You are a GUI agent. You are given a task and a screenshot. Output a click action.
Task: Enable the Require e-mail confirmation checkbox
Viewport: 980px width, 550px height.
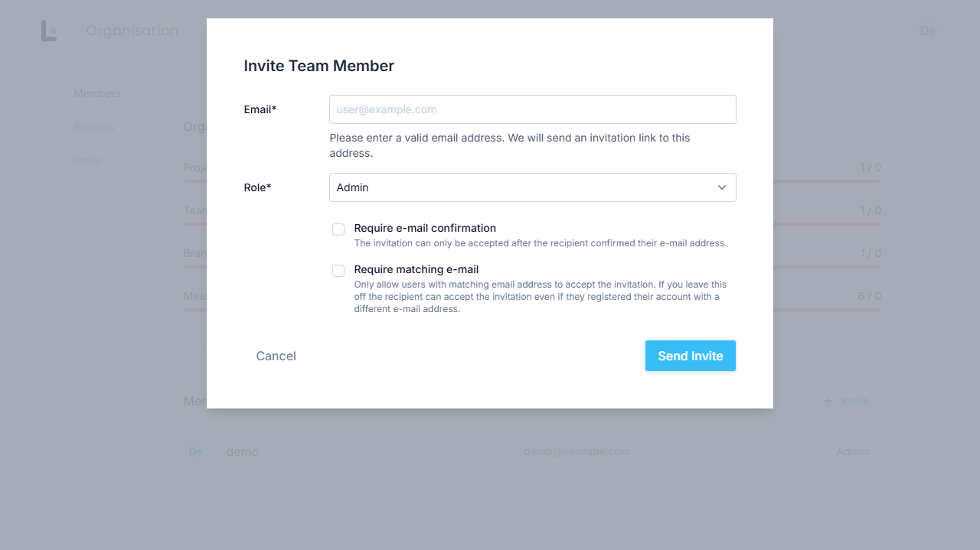tap(338, 229)
